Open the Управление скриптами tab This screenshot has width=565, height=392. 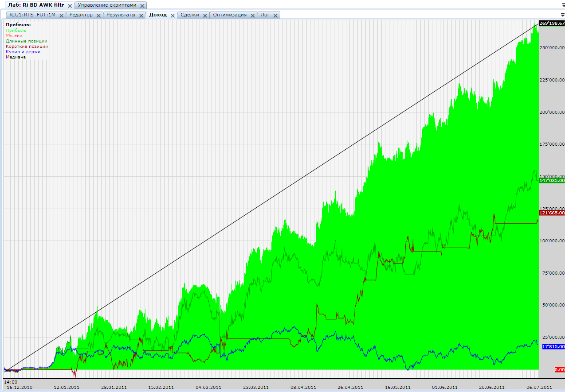click(107, 5)
